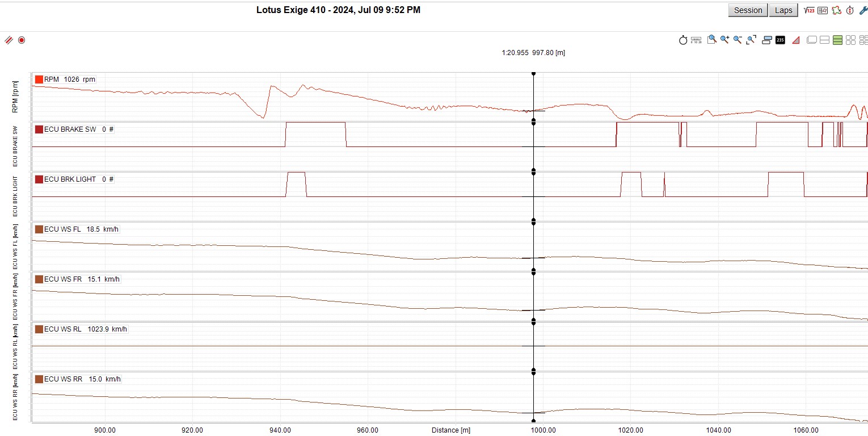Click the ECU BRK LIGHT 0 # legend

79,179
